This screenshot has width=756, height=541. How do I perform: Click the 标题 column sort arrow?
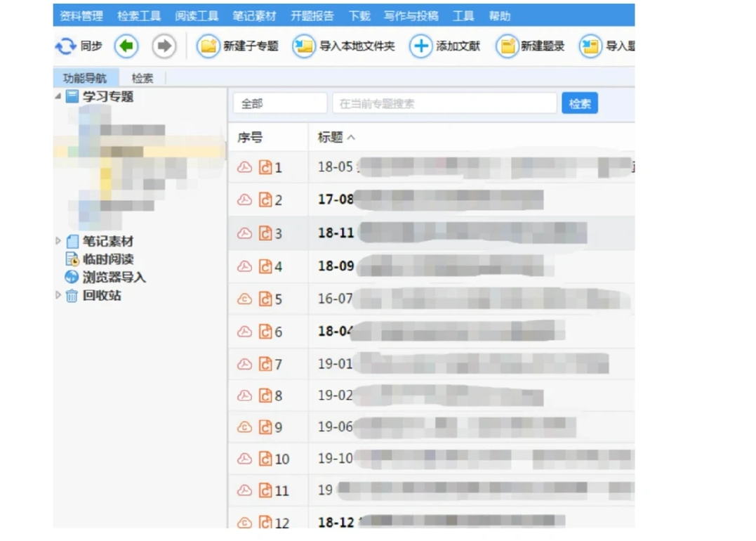point(350,138)
